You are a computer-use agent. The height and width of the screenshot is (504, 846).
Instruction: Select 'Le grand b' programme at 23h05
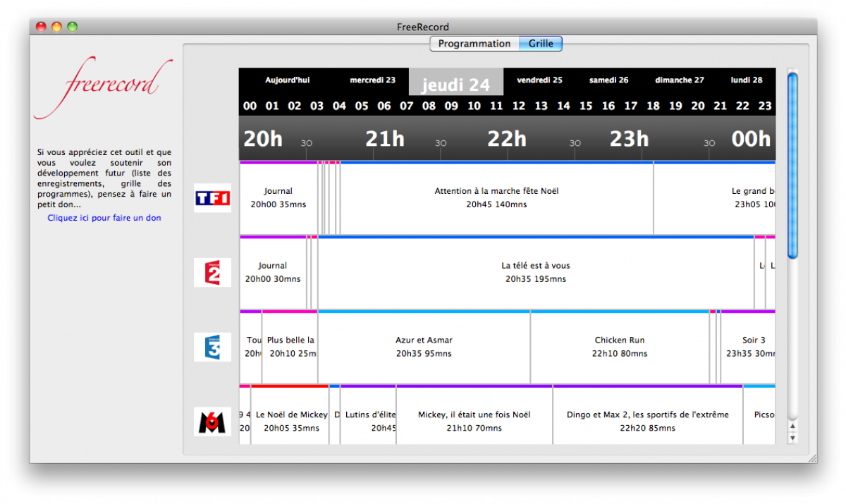click(x=715, y=198)
